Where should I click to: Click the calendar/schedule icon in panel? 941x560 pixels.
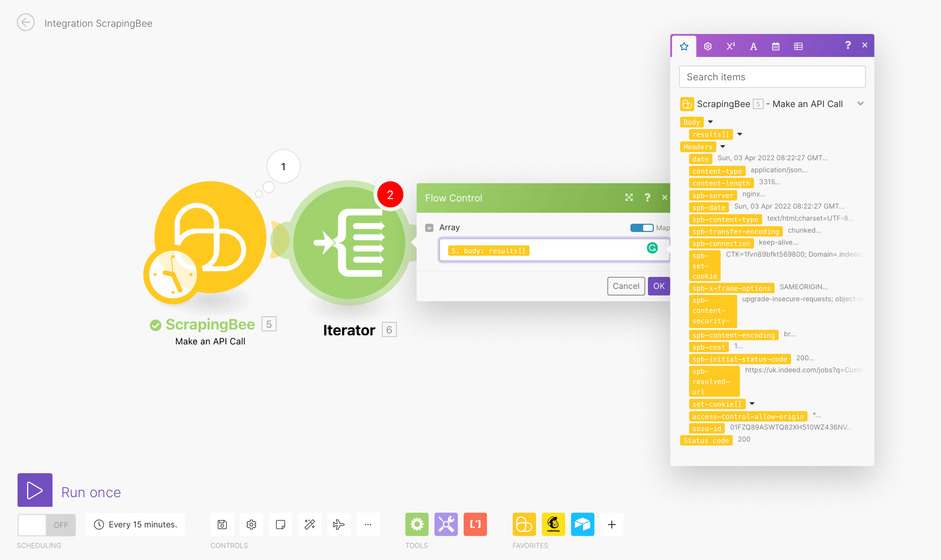[775, 45]
